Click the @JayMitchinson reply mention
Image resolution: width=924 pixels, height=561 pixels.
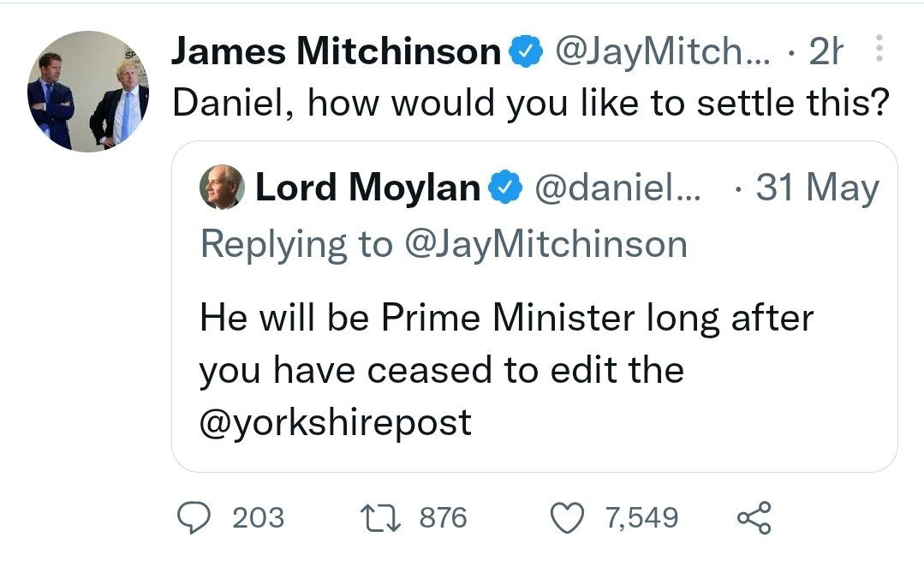coord(544,244)
